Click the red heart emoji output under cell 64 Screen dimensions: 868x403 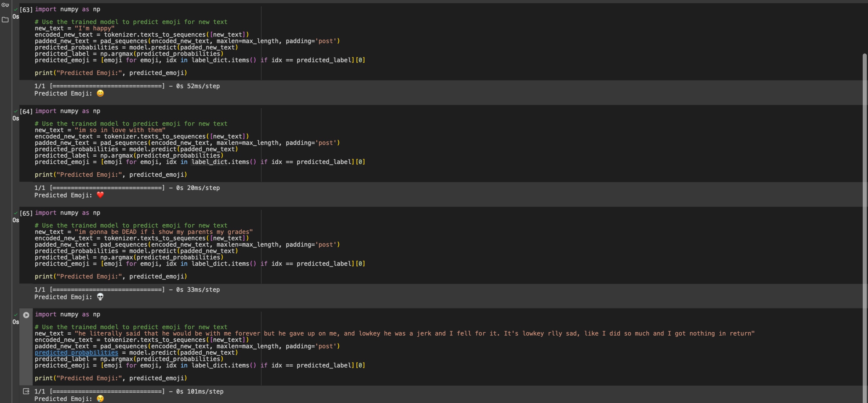(99, 195)
